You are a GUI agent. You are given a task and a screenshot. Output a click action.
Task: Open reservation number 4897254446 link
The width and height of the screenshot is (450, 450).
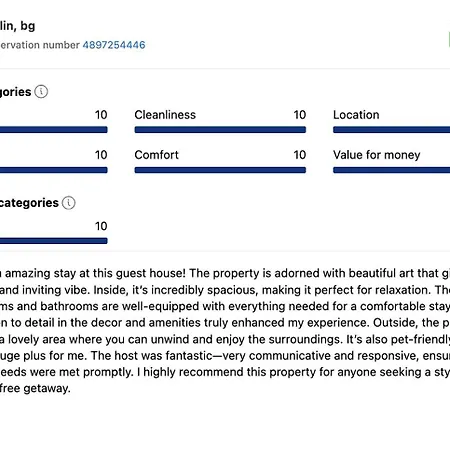coord(114,45)
